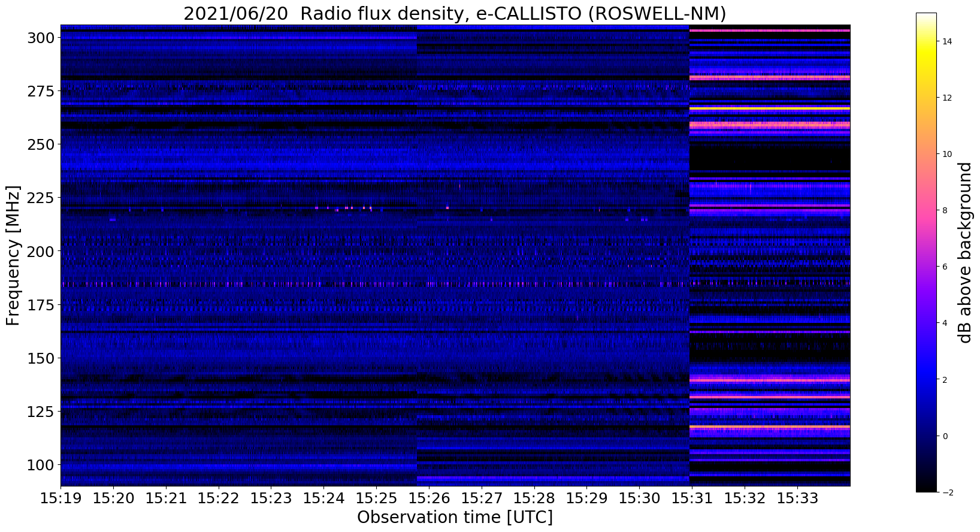Click the colorbar tick label 0
Image resolution: width=980 pixels, height=532 pixels.
(x=945, y=436)
